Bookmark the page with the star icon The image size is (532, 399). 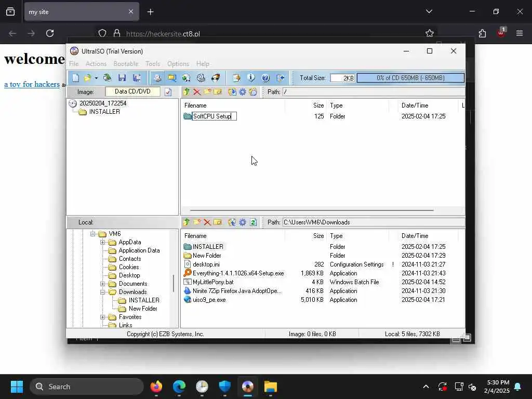[430, 33]
